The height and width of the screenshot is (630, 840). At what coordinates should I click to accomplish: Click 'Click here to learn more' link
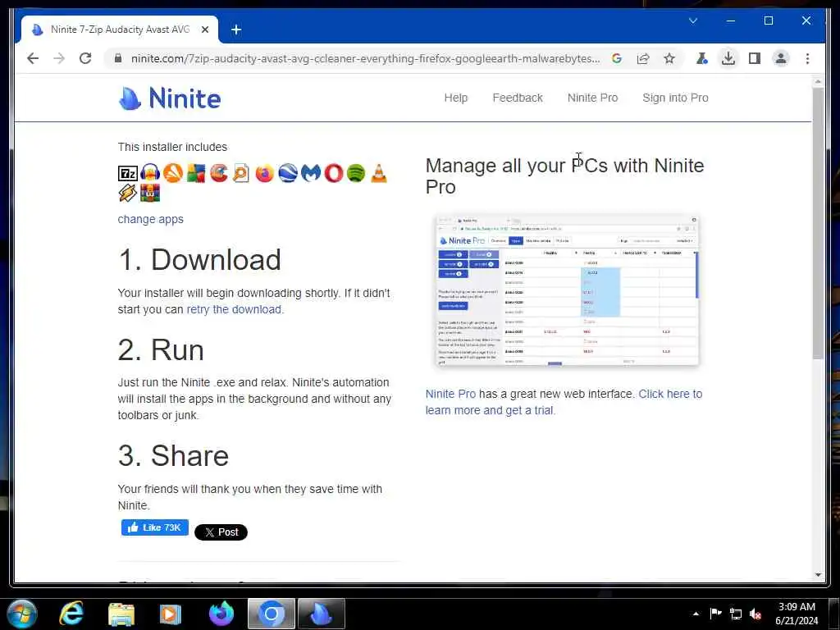point(563,402)
